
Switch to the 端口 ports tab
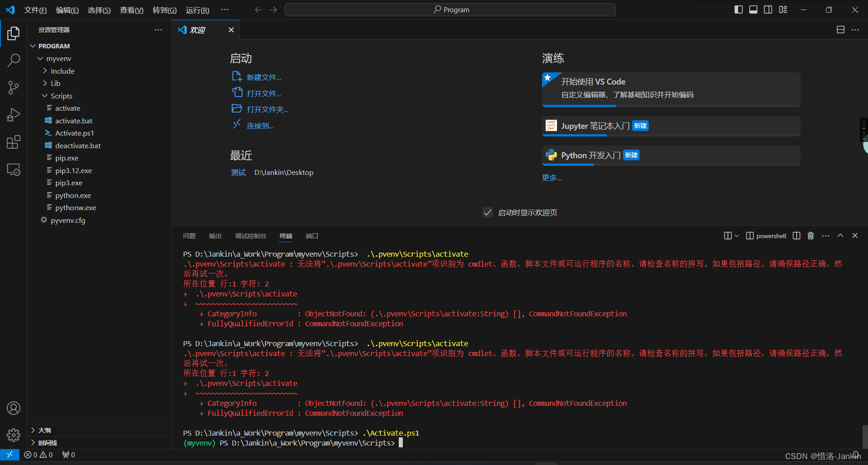312,236
